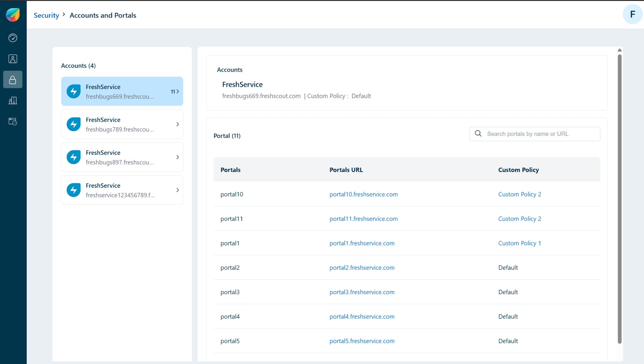Open the billing clock sidebar icon
The height and width of the screenshot is (364, 644).
(13, 122)
